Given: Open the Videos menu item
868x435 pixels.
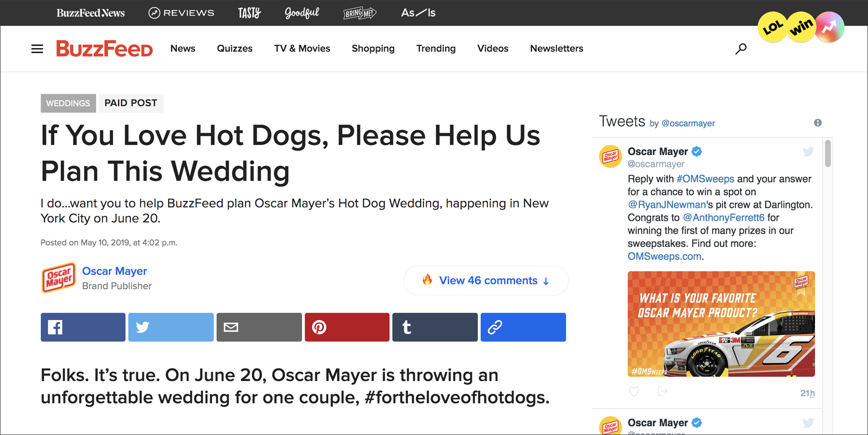Looking at the screenshot, I should (x=493, y=49).
